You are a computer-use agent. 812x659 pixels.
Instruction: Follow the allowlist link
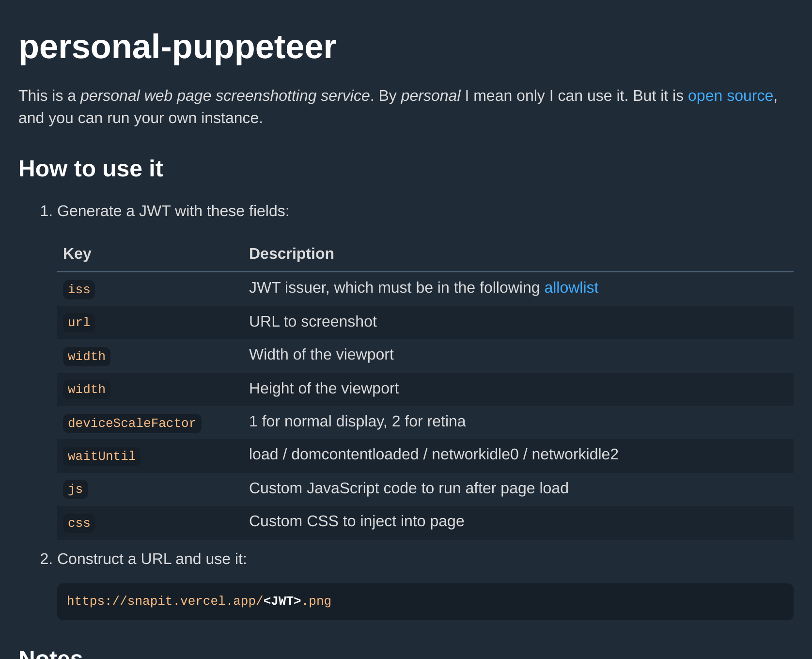(x=571, y=288)
